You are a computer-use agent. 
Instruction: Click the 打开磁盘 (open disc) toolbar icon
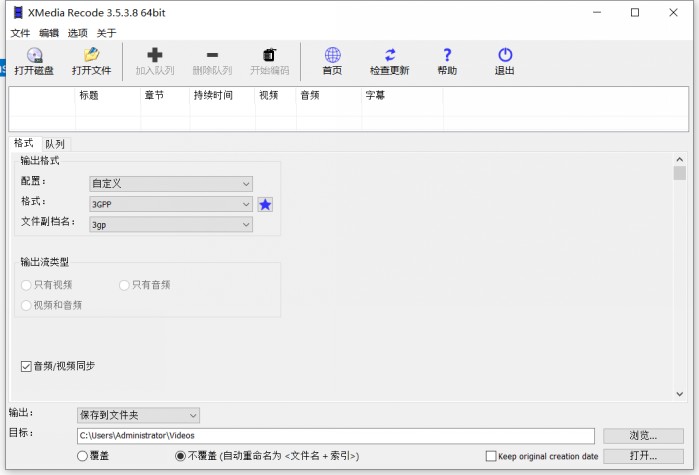click(34, 55)
